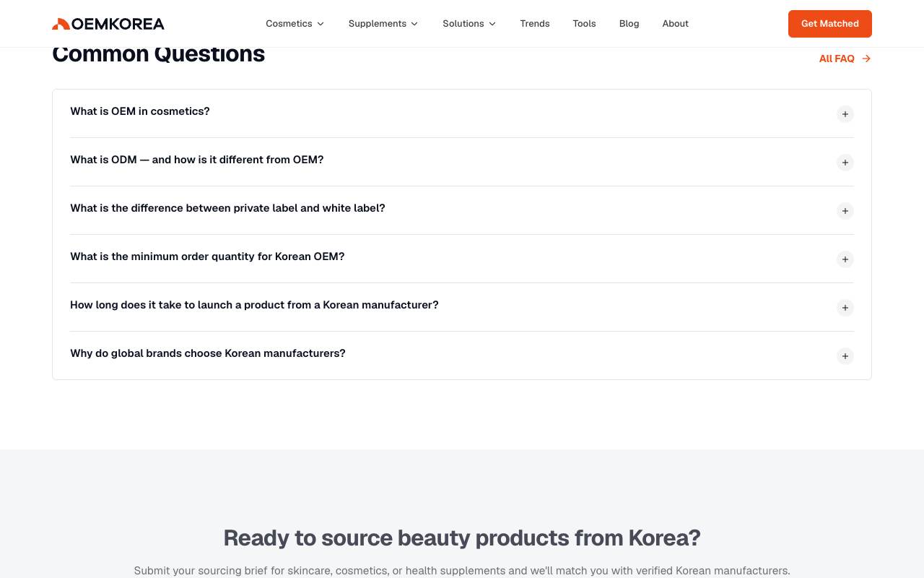The width and height of the screenshot is (924, 578).
Task: Select 'Why do global brands choose' question text
Action: click(208, 353)
